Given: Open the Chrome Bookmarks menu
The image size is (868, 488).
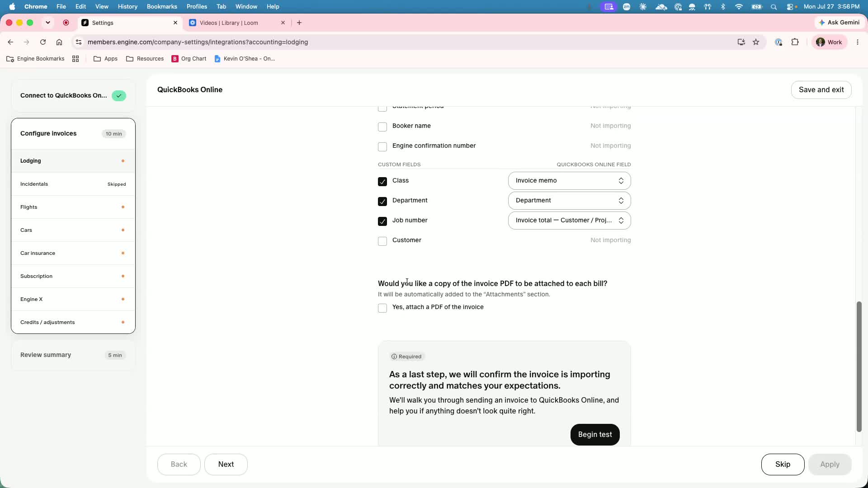Looking at the screenshot, I should point(162,7).
